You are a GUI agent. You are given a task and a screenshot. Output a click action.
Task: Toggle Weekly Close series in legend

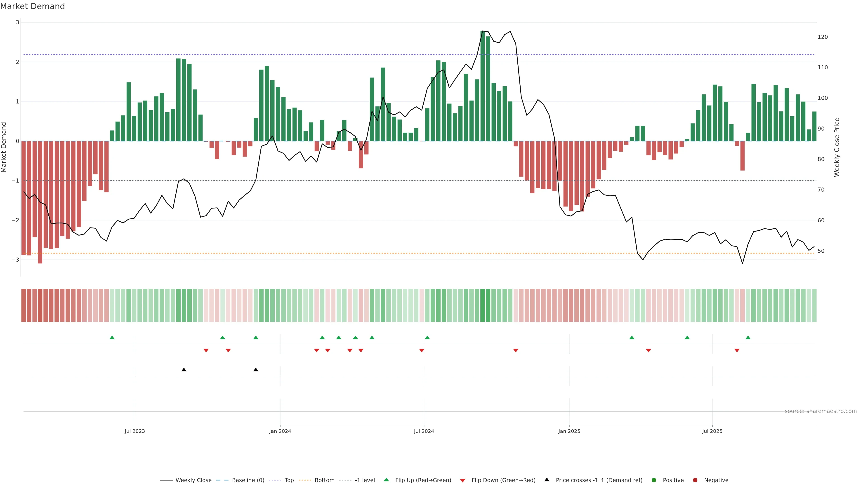pos(193,480)
